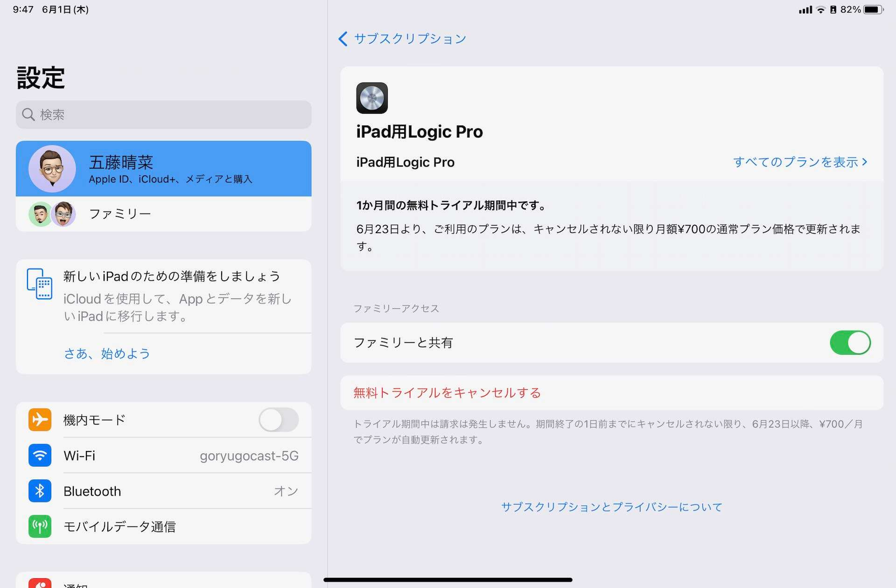The height and width of the screenshot is (588, 896).
Task: Enable 機内モード switch
Action: [x=279, y=420]
